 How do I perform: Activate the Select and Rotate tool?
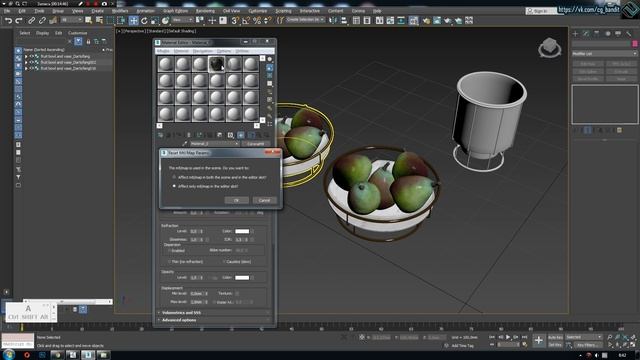point(144,20)
